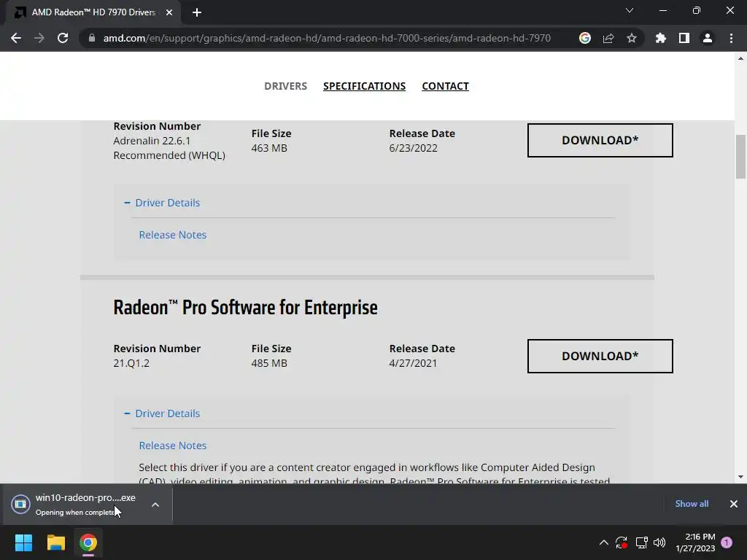Click the sync update tray icon
The image size is (747, 560).
pos(622,542)
